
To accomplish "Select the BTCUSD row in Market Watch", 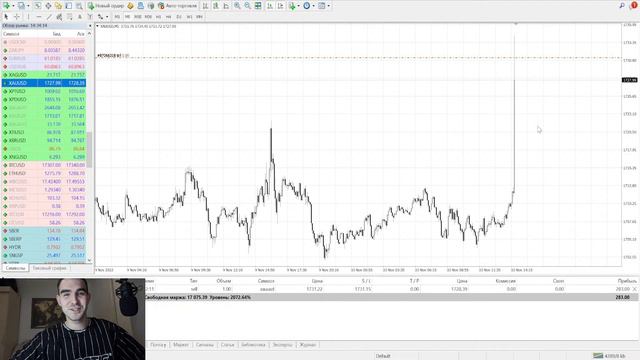I will click(x=44, y=165).
